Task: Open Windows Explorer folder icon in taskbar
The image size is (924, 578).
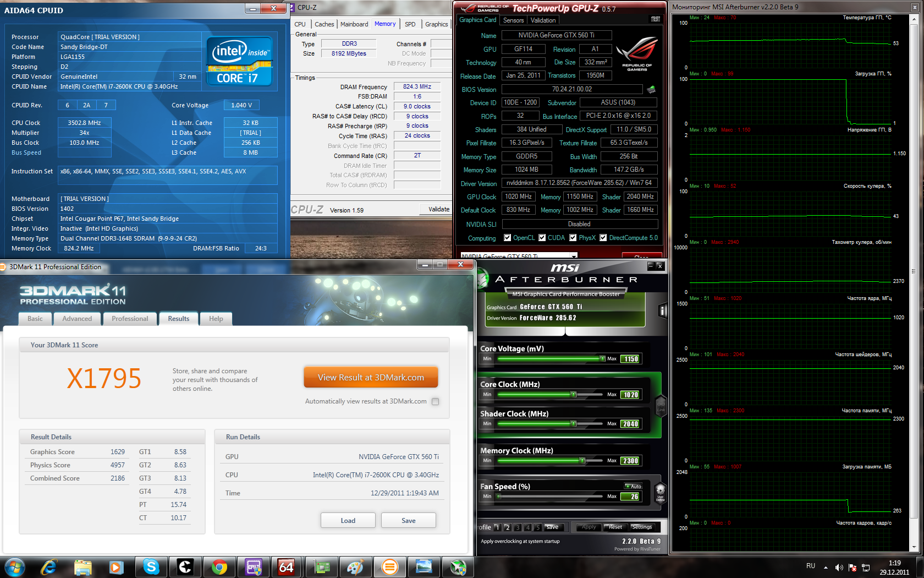Action: coord(82,567)
